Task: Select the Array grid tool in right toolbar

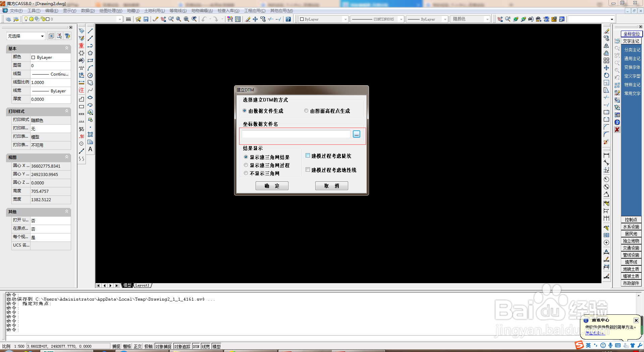Action: tap(606, 60)
